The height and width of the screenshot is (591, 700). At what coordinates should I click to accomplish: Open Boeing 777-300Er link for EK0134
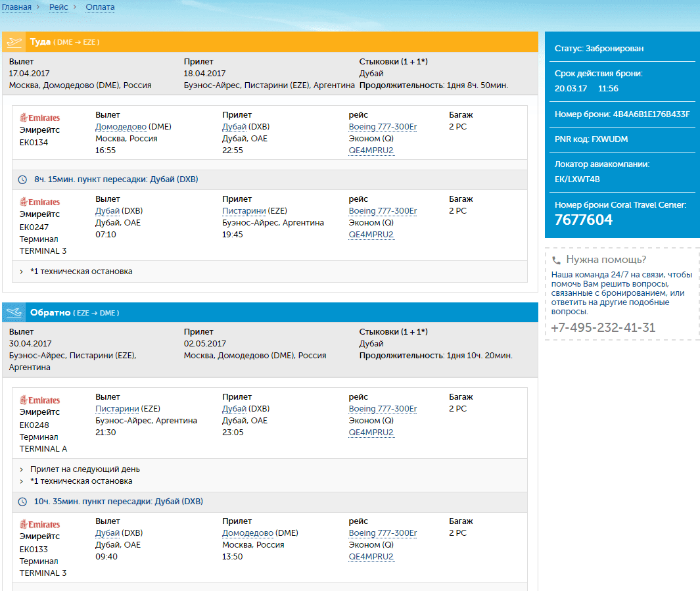383,127
